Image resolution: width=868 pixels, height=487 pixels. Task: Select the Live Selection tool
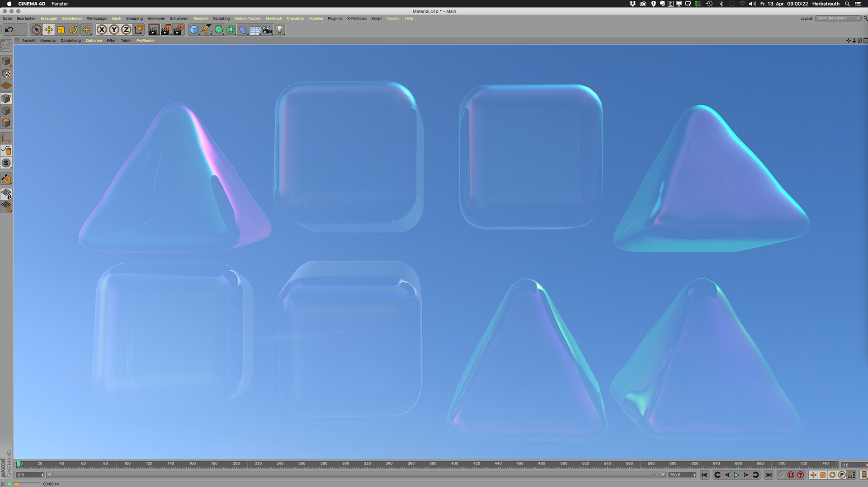[x=37, y=30]
